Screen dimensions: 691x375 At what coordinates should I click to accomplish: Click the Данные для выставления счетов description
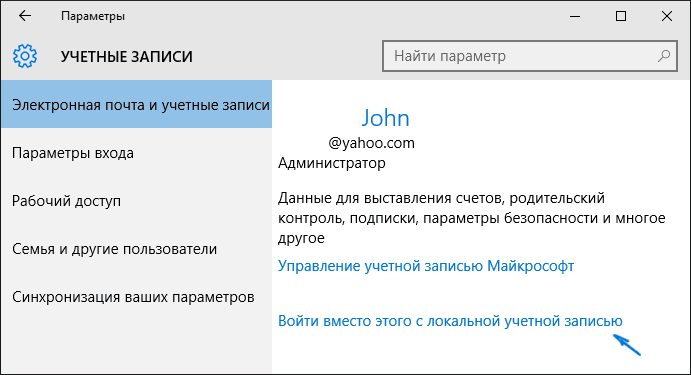472,218
